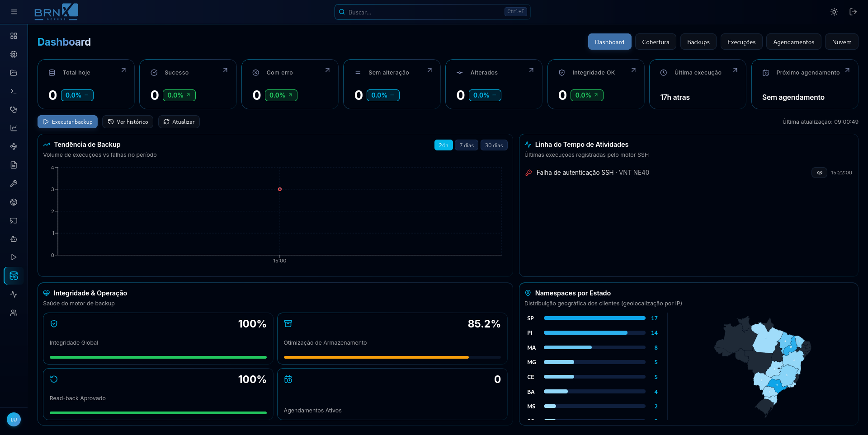Click the Executar backup button
Viewport: 868px width, 435px height.
[x=67, y=122]
